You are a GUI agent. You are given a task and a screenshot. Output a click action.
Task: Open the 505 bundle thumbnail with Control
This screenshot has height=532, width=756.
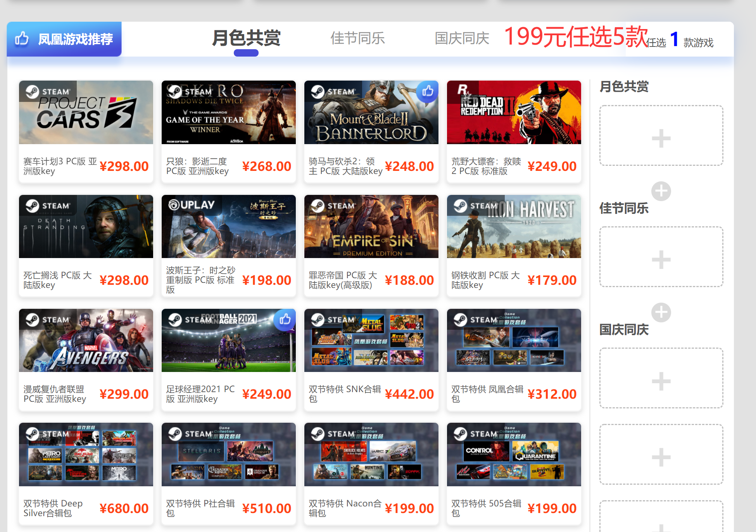pyautogui.click(x=514, y=455)
